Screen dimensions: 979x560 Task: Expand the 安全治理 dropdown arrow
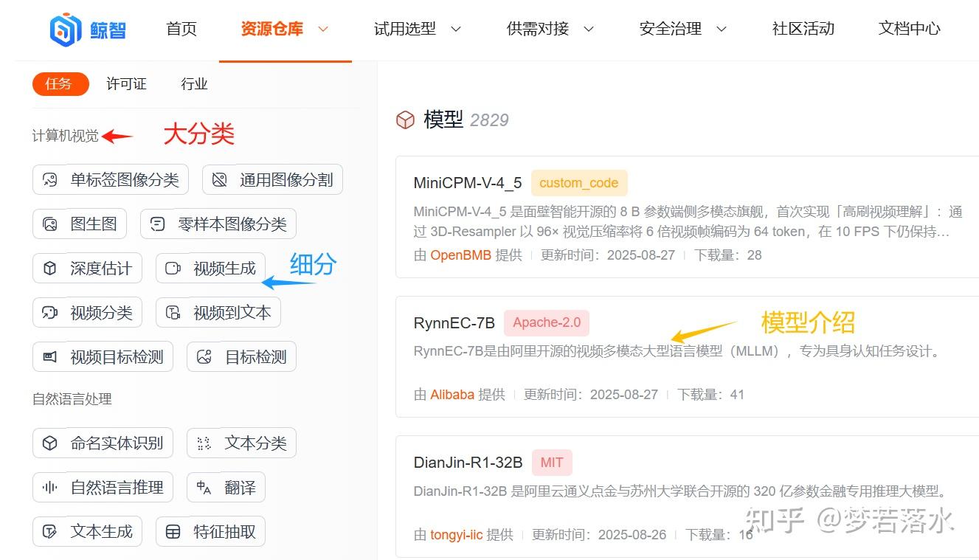(721, 29)
